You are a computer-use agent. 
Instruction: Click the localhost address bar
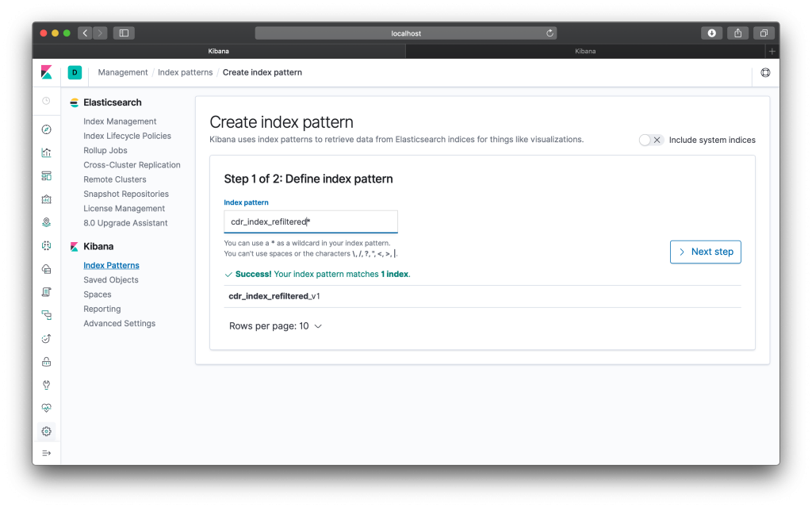[x=405, y=33]
